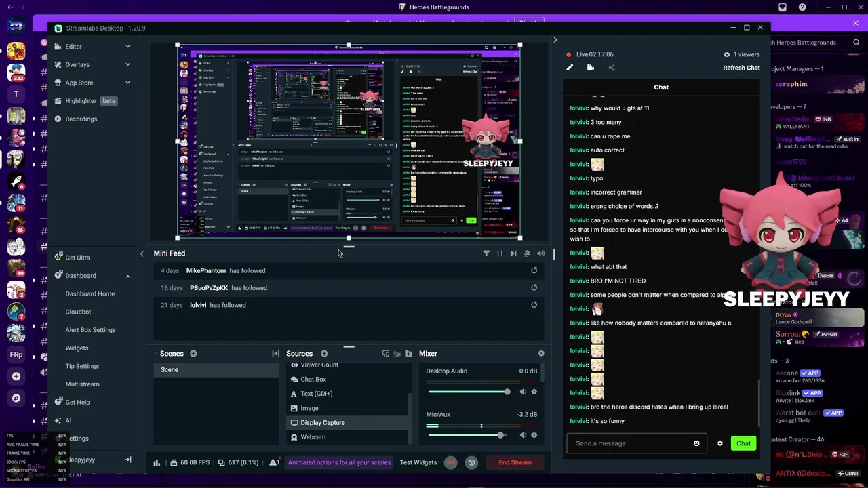This screenshot has width=868, height=488.
Task: Open the Editor section in sidebar
Action: click(73, 47)
